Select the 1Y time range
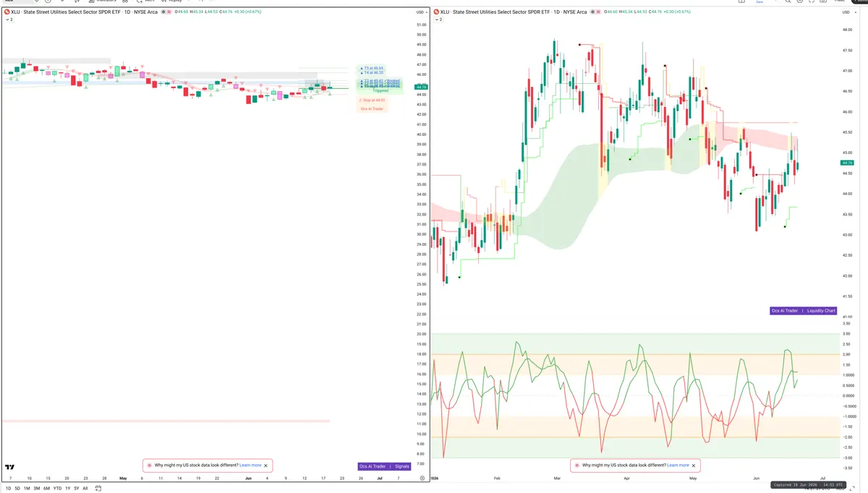Screen dimensions: 868x493 67,489
